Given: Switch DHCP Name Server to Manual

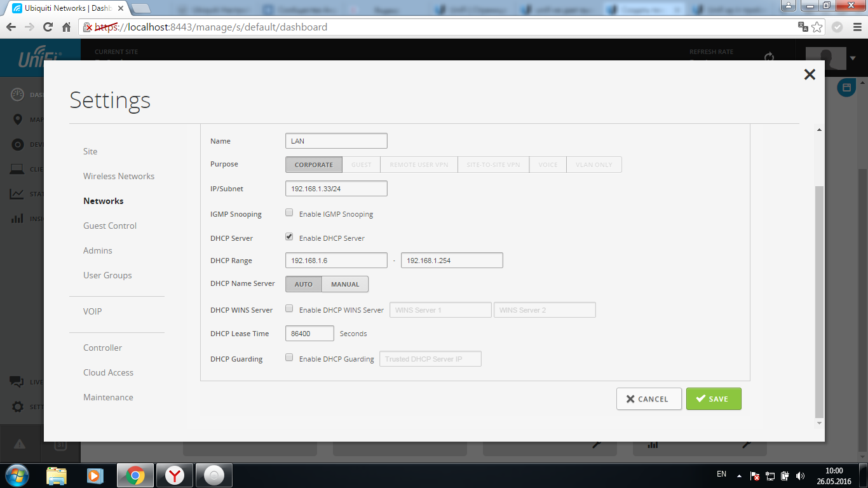Looking at the screenshot, I should point(345,284).
